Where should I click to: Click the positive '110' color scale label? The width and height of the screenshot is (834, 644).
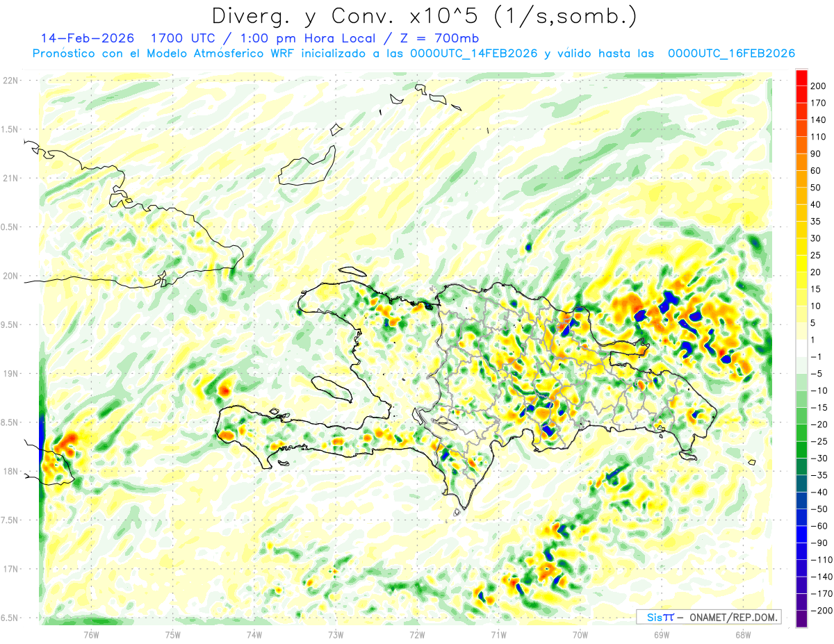pos(819,137)
